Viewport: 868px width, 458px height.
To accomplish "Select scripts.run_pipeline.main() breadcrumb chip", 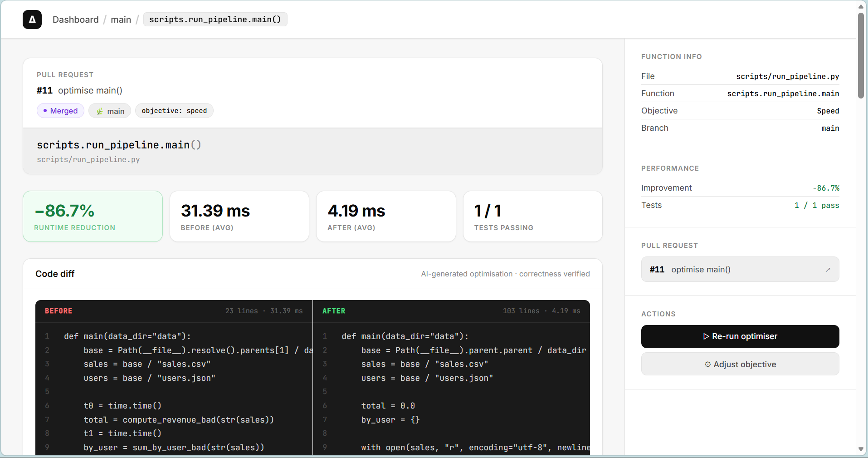I will pos(215,20).
